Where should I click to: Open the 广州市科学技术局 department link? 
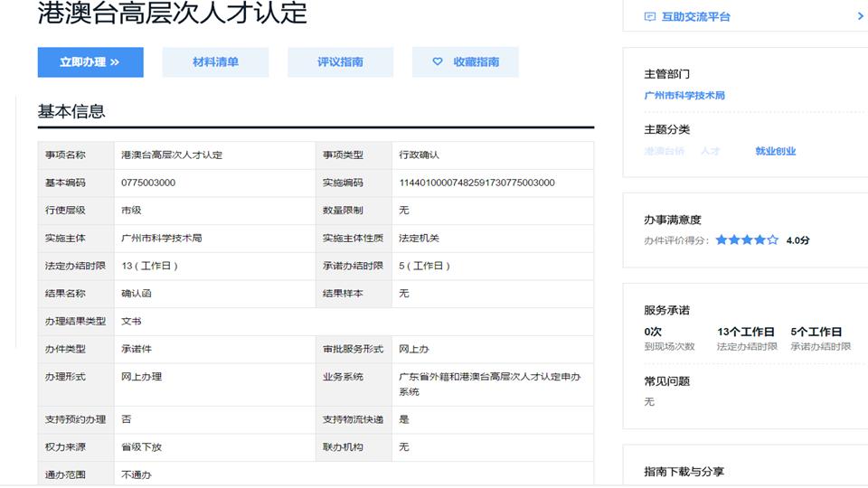(684, 96)
